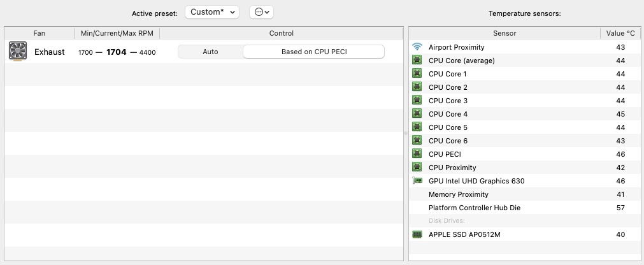Open the ellipsis preset options menu
This screenshot has width=644, height=265.
coord(261,12)
